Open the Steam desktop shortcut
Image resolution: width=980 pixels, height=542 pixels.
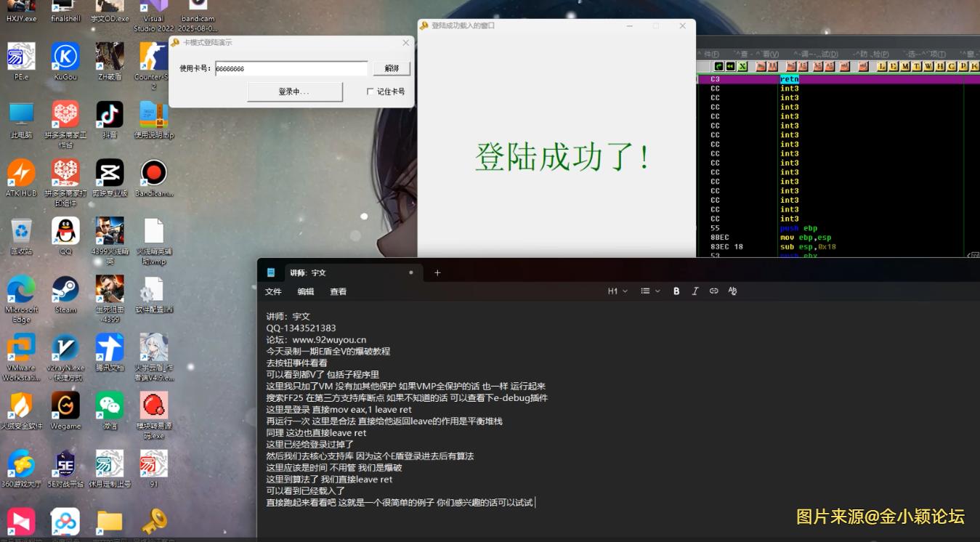click(x=65, y=291)
